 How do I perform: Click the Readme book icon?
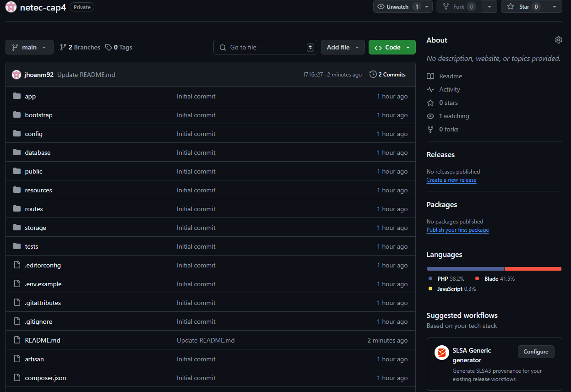(430, 76)
